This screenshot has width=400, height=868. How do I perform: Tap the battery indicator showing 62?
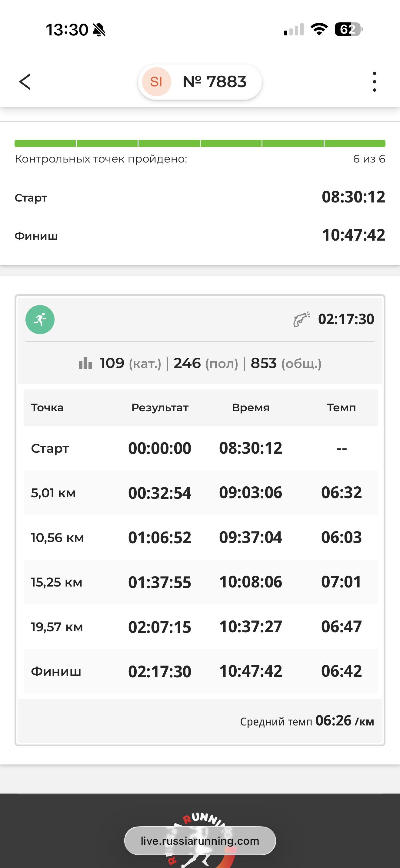tap(349, 29)
